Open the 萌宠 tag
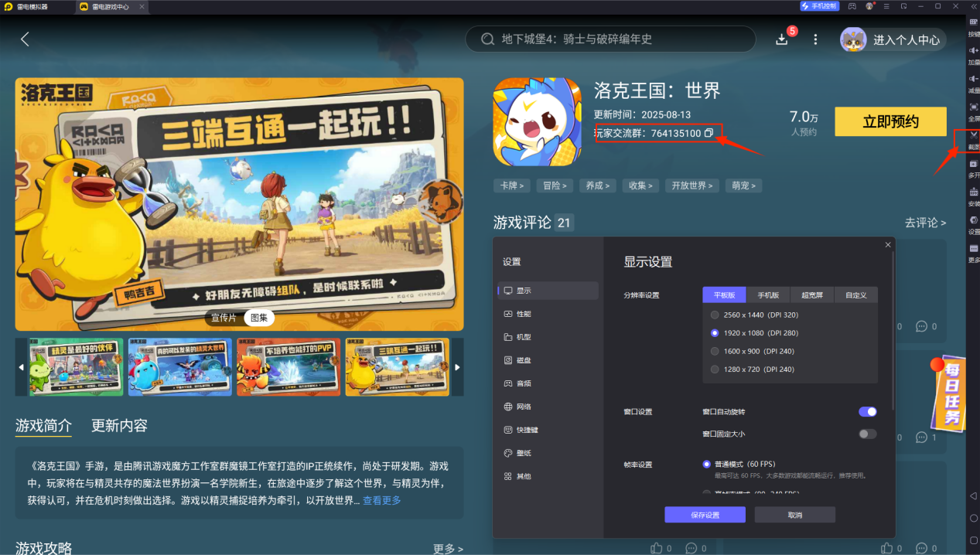Image resolution: width=980 pixels, height=555 pixels. click(x=745, y=186)
